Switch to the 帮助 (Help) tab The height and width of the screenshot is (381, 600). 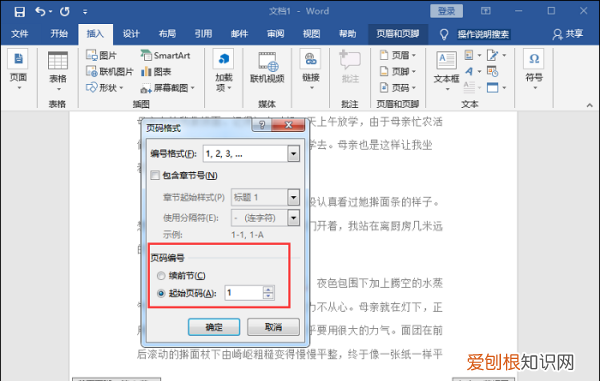[347, 34]
